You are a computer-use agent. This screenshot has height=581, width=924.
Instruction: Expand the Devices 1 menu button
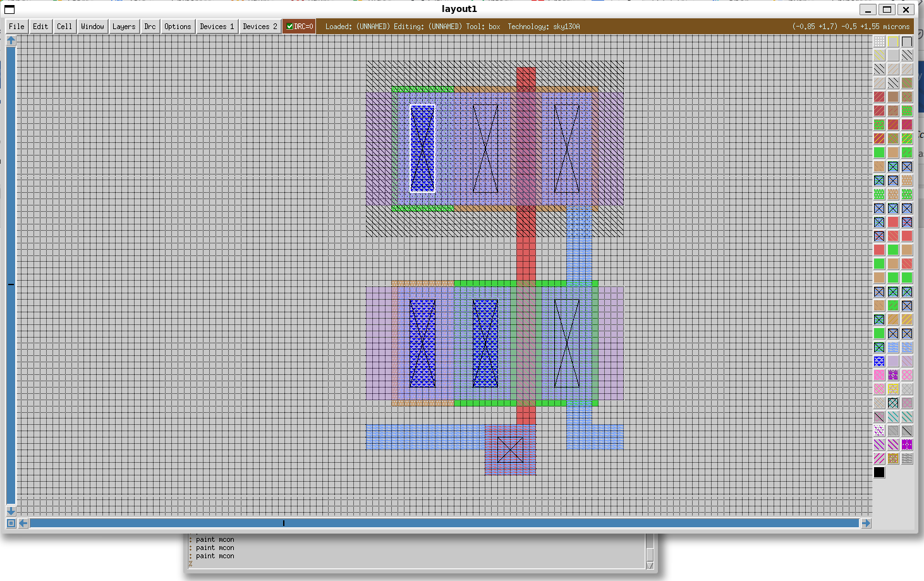click(217, 27)
